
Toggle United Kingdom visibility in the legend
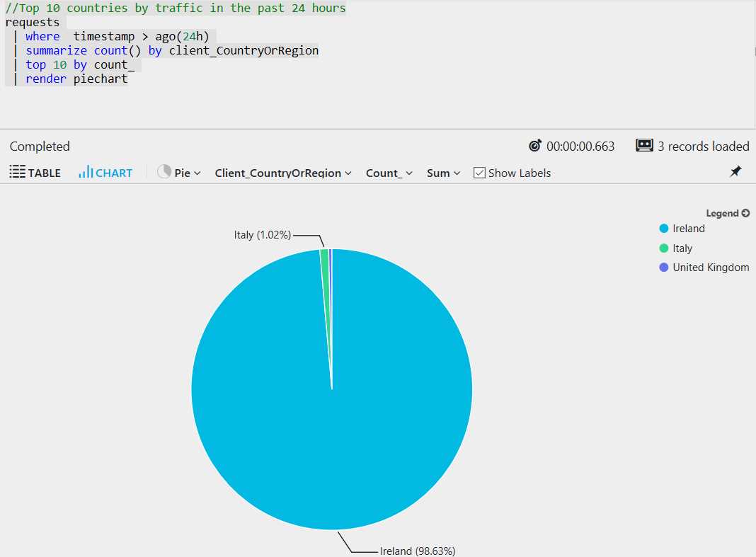[711, 268]
